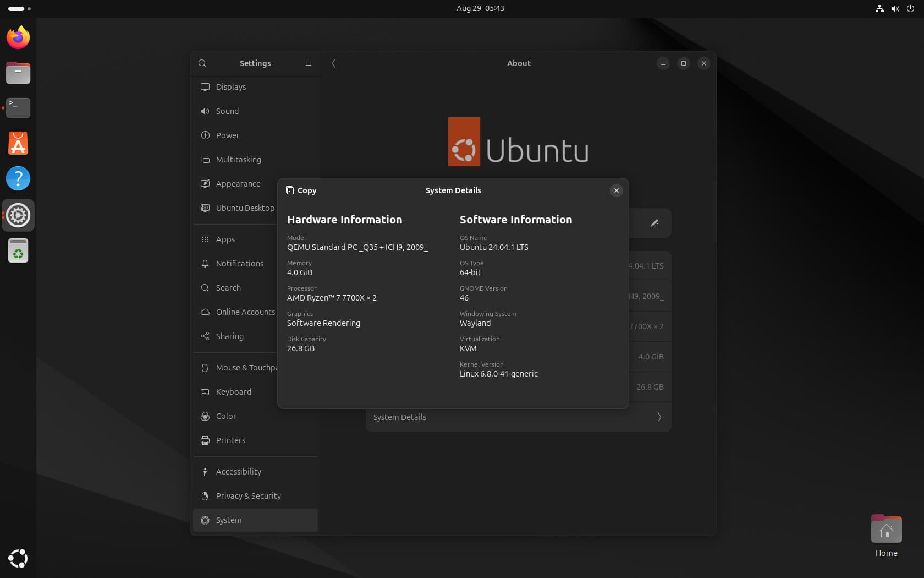Open the Power settings panel
Screen dimensions: 924x578
click(228, 135)
